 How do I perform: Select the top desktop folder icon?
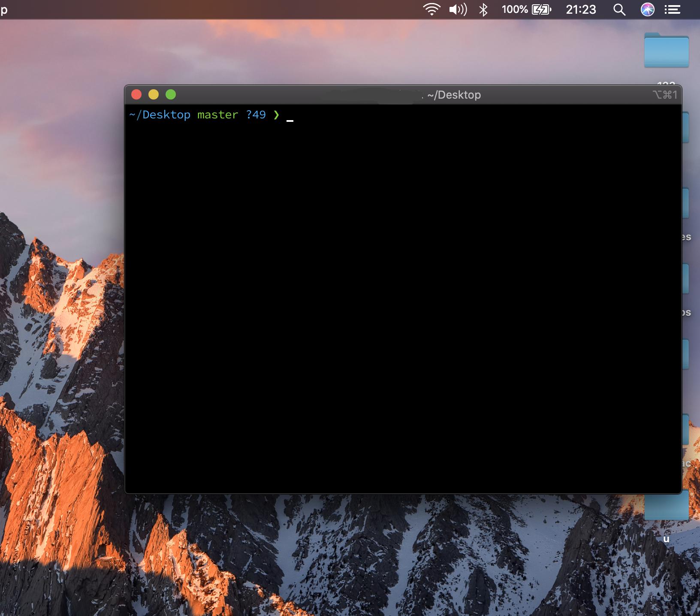coord(666,50)
